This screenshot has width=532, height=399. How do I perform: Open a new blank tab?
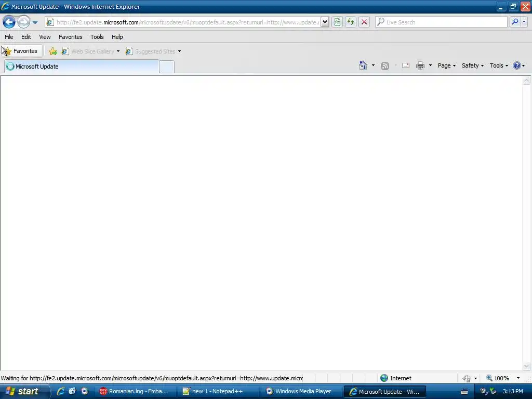pyautogui.click(x=167, y=66)
